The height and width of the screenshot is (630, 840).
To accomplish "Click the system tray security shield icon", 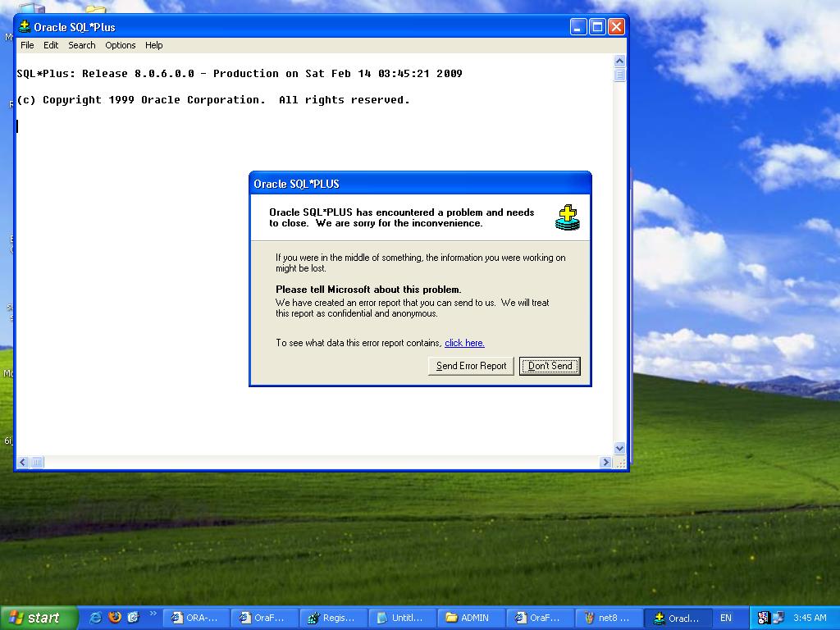I will coord(764,618).
